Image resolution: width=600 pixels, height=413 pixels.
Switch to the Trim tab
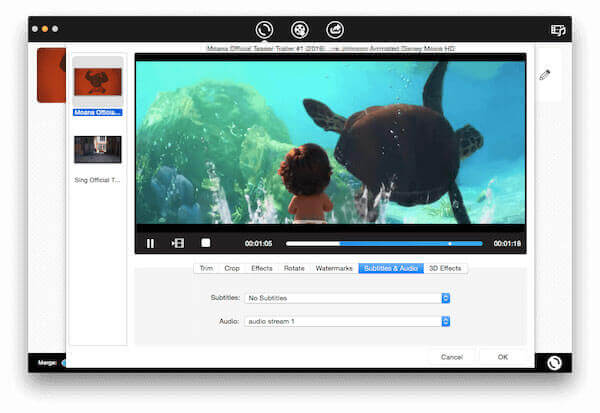(x=206, y=268)
